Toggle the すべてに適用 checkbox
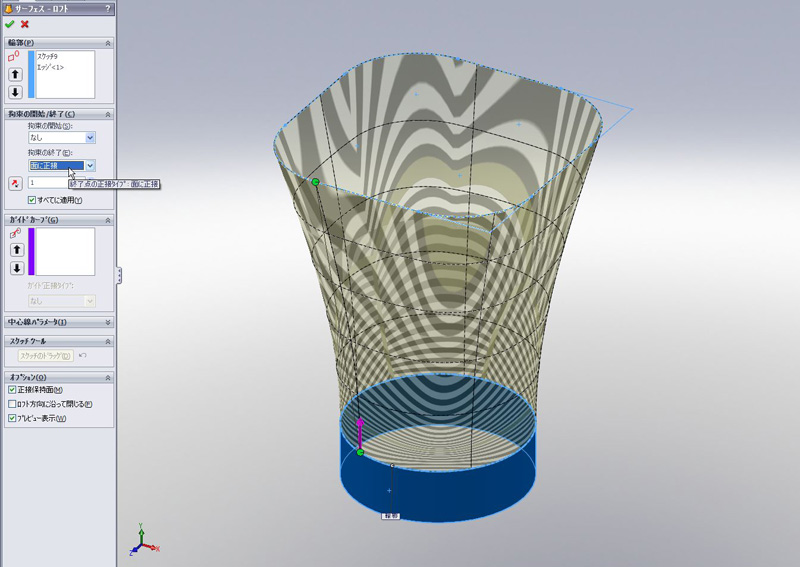This screenshot has height=567, width=800. click(x=32, y=200)
